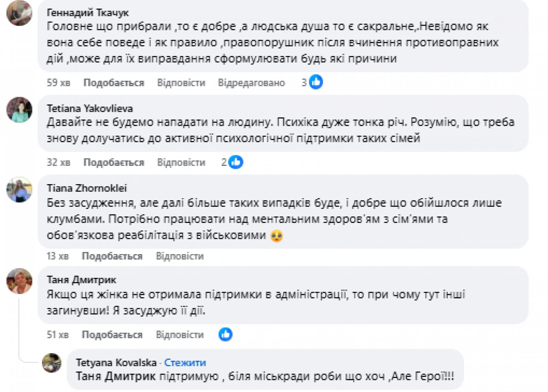Image resolution: width=548 pixels, height=392 pixels.
Task: Reply to Геннадий Ткачук's comment
Action: [x=181, y=83]
